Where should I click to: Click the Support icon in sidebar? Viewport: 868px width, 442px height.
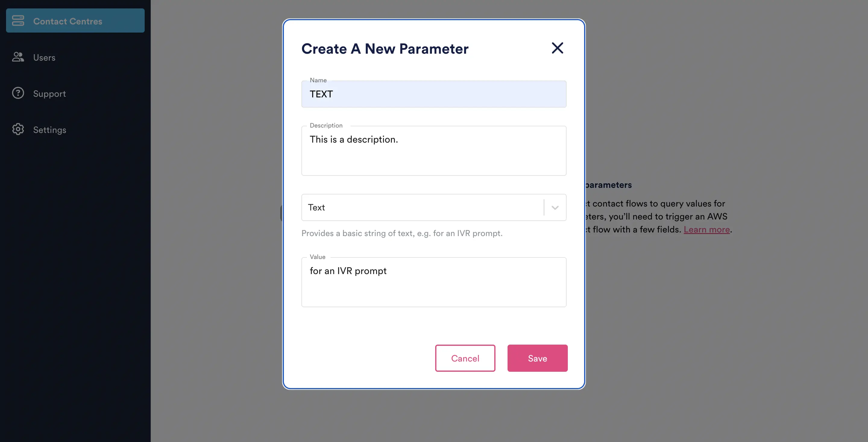click(17, 93)
